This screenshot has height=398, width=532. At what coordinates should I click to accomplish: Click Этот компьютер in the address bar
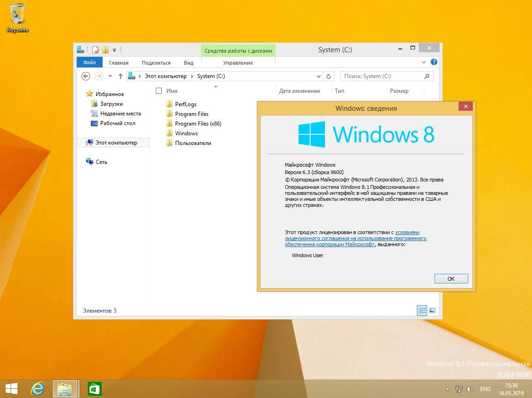click(x=165, y=76)
